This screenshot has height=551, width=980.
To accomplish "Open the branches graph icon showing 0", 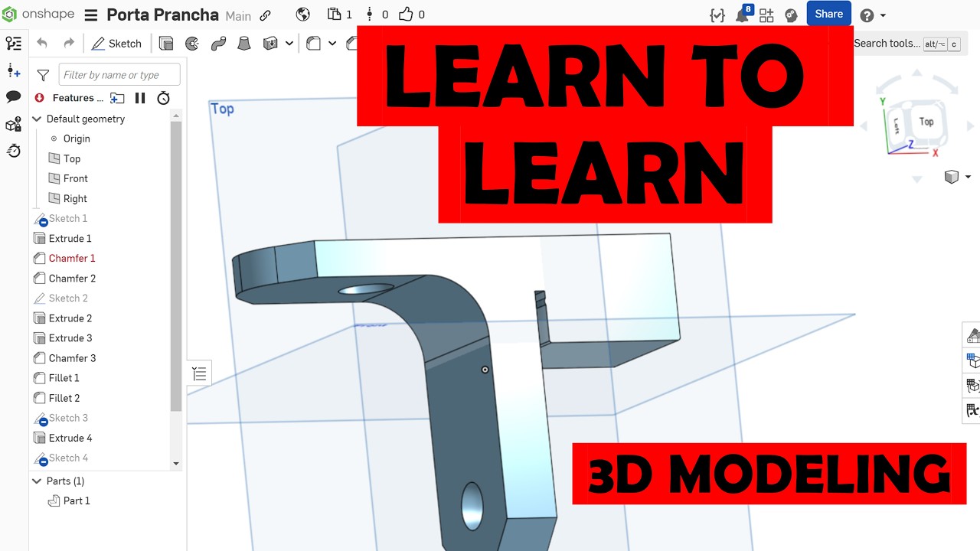I will 377,15.
